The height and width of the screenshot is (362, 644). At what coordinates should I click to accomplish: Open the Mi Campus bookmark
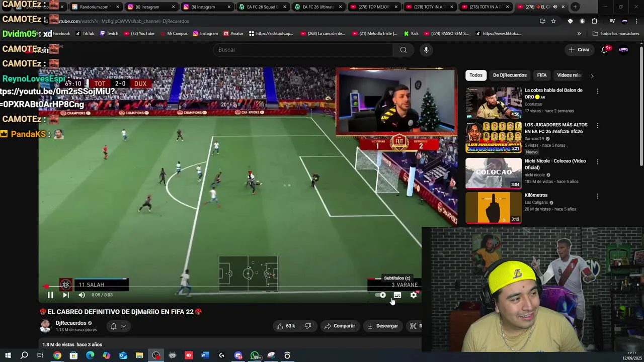(x=174, y=34)
